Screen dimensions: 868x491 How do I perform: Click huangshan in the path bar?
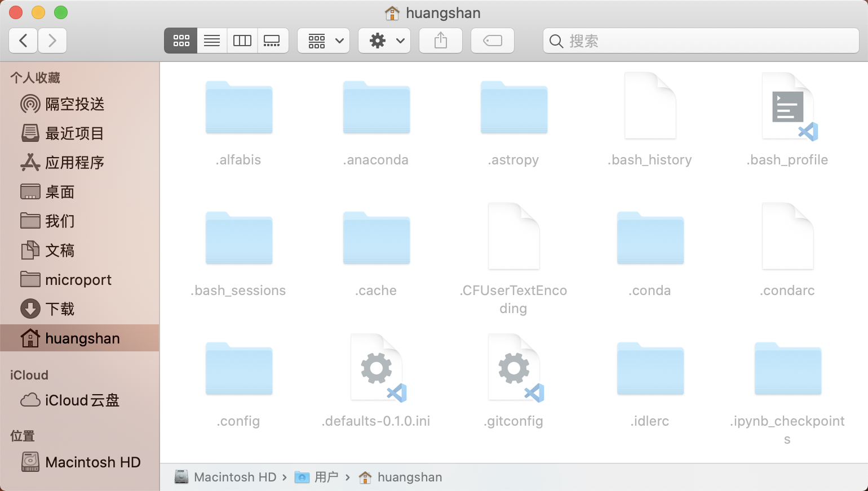(401, 477)
